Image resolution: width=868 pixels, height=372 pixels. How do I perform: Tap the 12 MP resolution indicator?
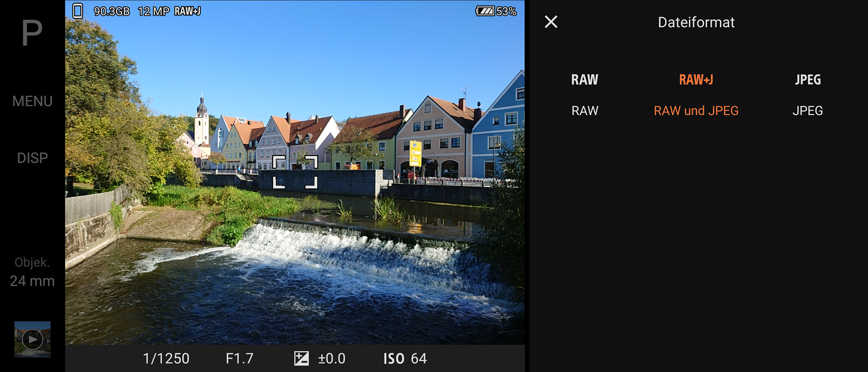tap(153, 11)
